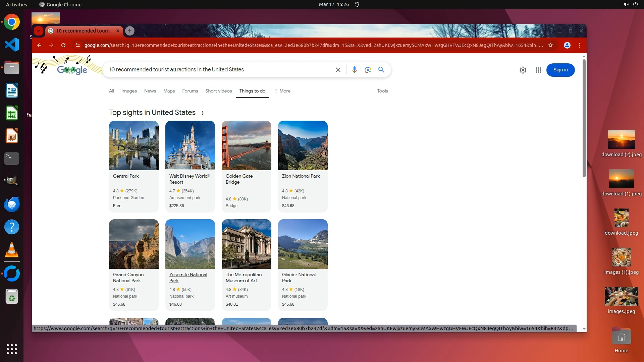Open the Golden Gate Bridge photo card
Image resolution: width=644 pixels, height=362 pixels.
coord(246,145)
